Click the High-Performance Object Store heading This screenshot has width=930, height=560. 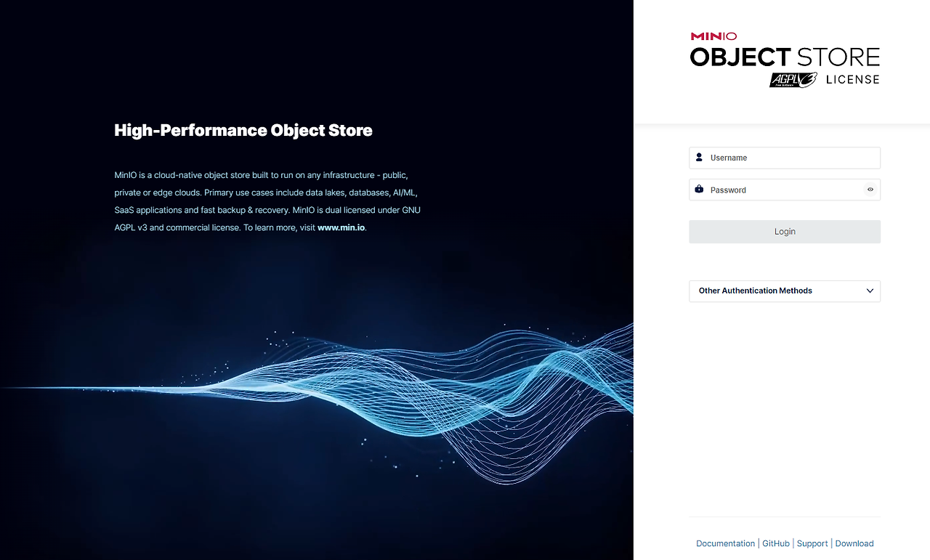243,131
